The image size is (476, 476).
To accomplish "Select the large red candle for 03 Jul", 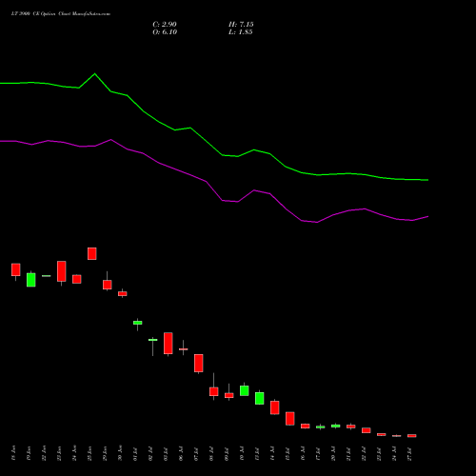I will (169, 344).
